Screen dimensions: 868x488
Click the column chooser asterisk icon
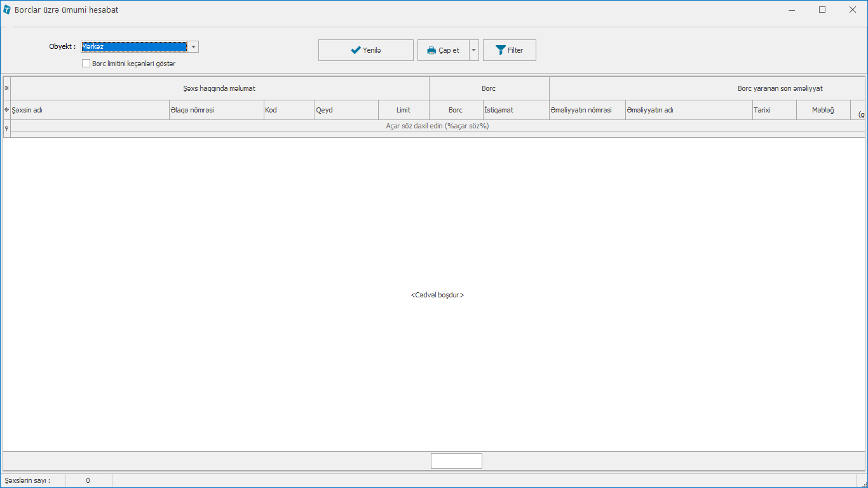(6, 110)
